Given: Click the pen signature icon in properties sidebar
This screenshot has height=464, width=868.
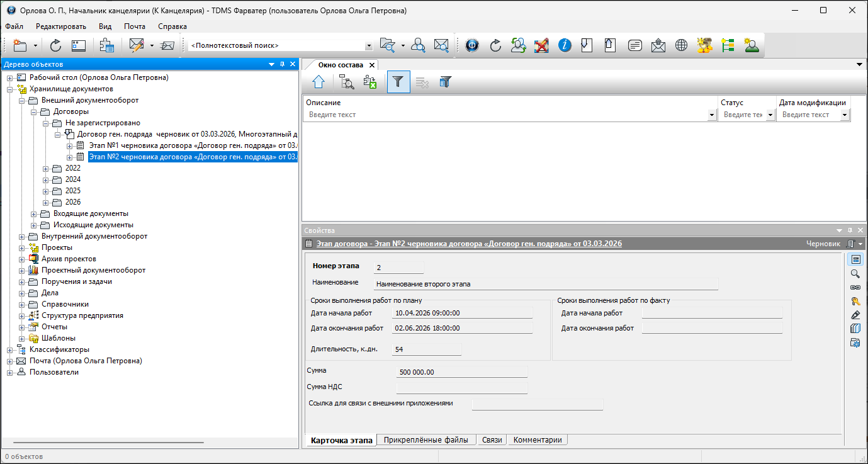Looking at the screenshot, I should click(855, 315).
